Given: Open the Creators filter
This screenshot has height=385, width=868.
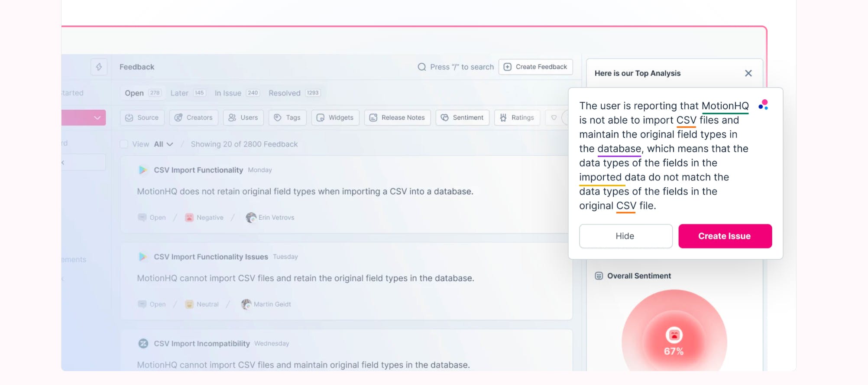Looking at the screenshot, I should 194,117.
